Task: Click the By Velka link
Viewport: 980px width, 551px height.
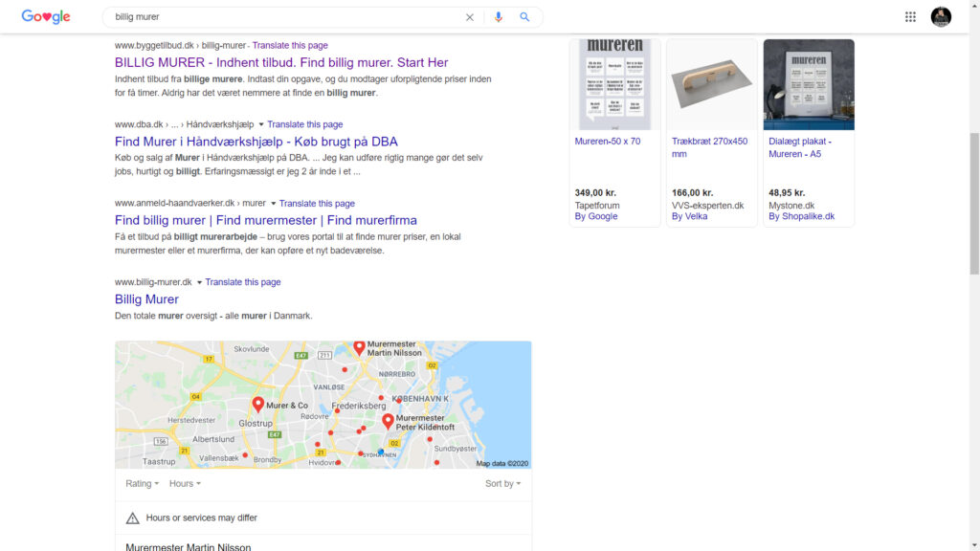Action: coord(689,217)
